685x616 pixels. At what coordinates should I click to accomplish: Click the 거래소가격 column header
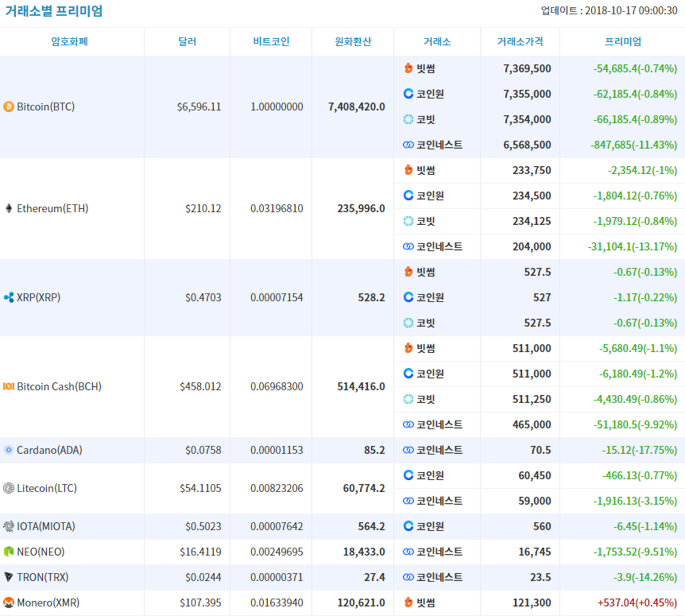pyautogui.click(x=521, y=41)
